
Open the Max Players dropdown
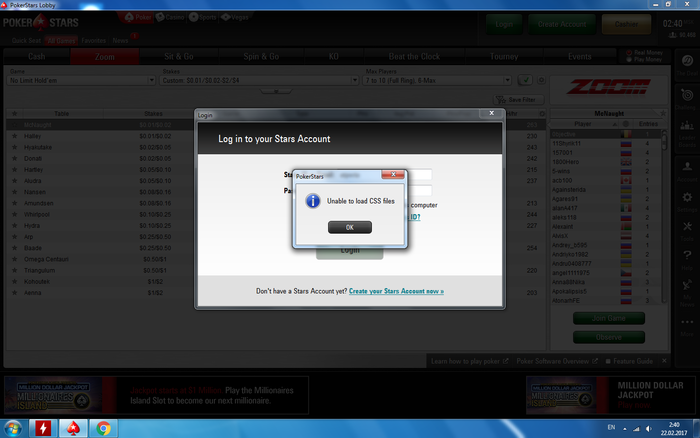tap(438, 80)
